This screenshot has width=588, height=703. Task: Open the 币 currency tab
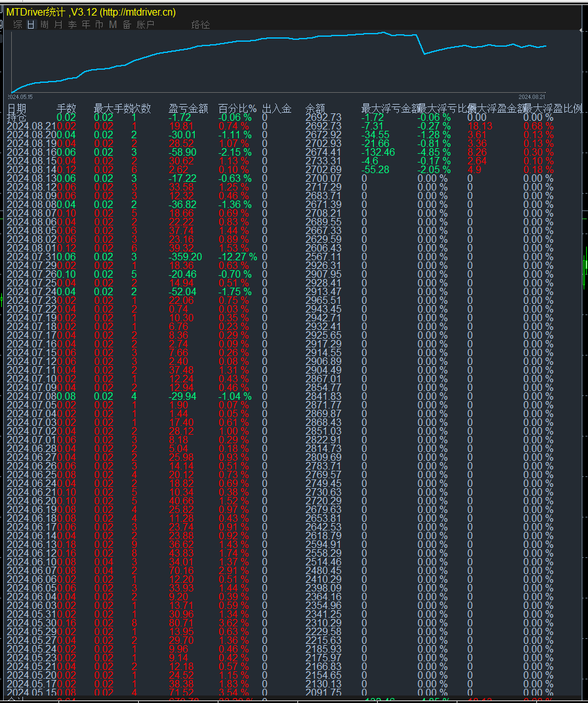click(99, 25)
